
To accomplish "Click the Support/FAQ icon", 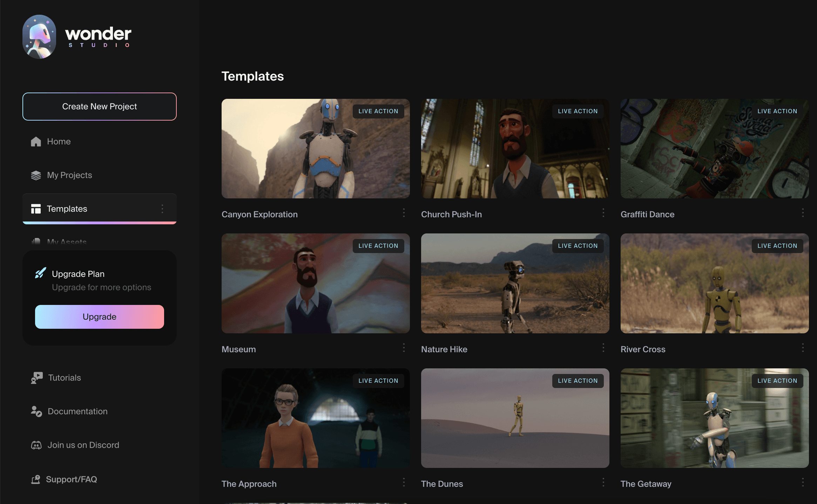I will point(36,479).
